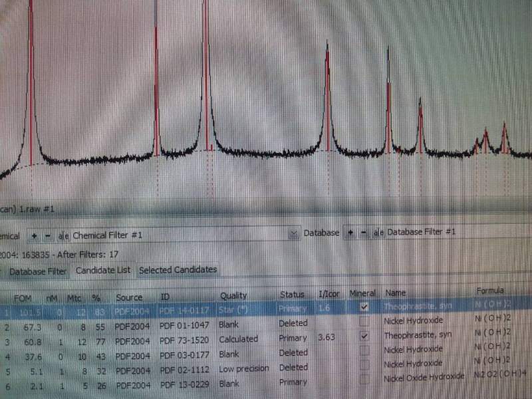532x399 pixels.
Task: Click the Formula column header
Action: click(490, 291)
